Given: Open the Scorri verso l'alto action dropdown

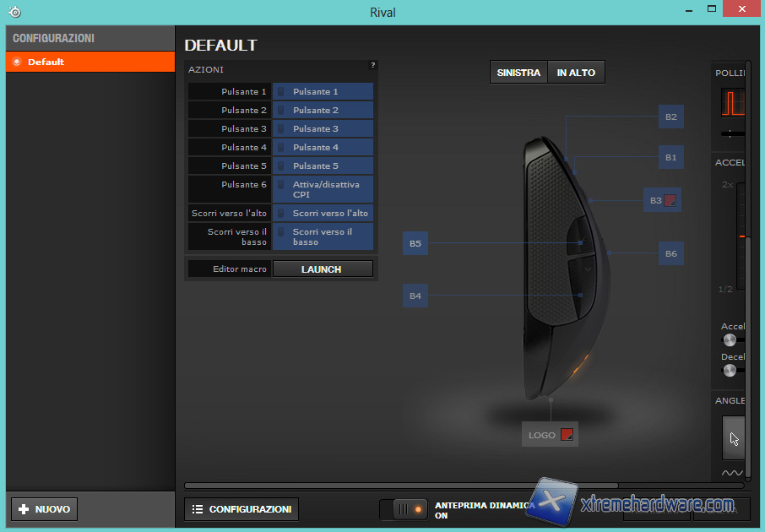Looking at the screenshot, I should pos(323,213).
